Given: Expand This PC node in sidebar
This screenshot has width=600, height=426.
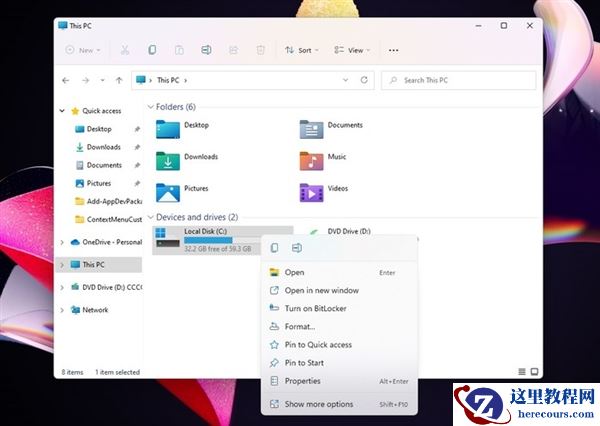Looking at the screenshot, I should click(x=62, y=265).
